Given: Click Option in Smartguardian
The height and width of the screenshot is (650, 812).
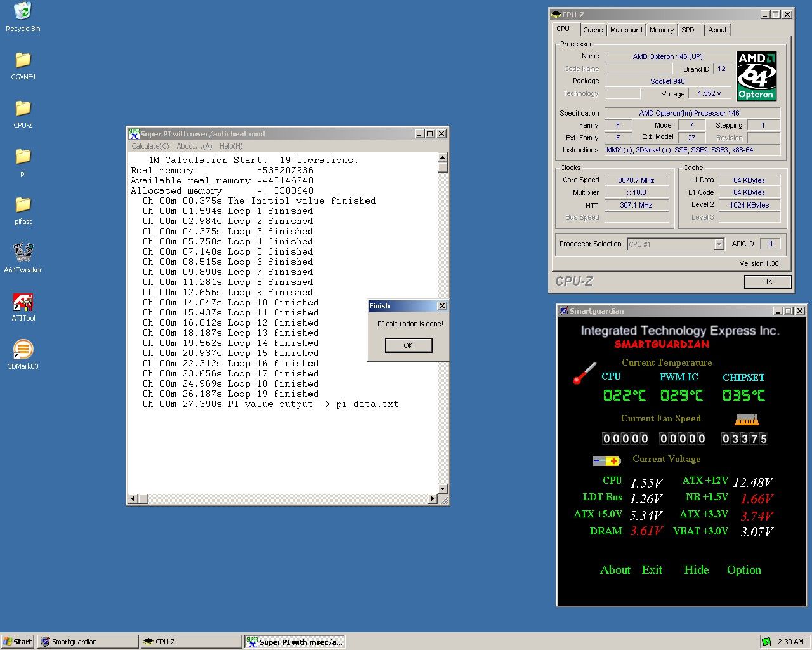Looking at the screenshot, I should [744, 570].
